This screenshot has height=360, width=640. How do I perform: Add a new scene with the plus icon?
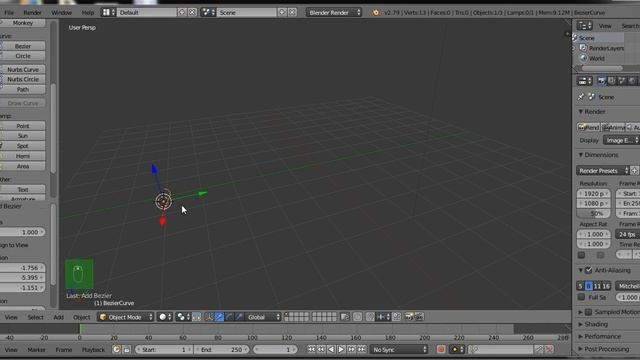coord(282,13)
